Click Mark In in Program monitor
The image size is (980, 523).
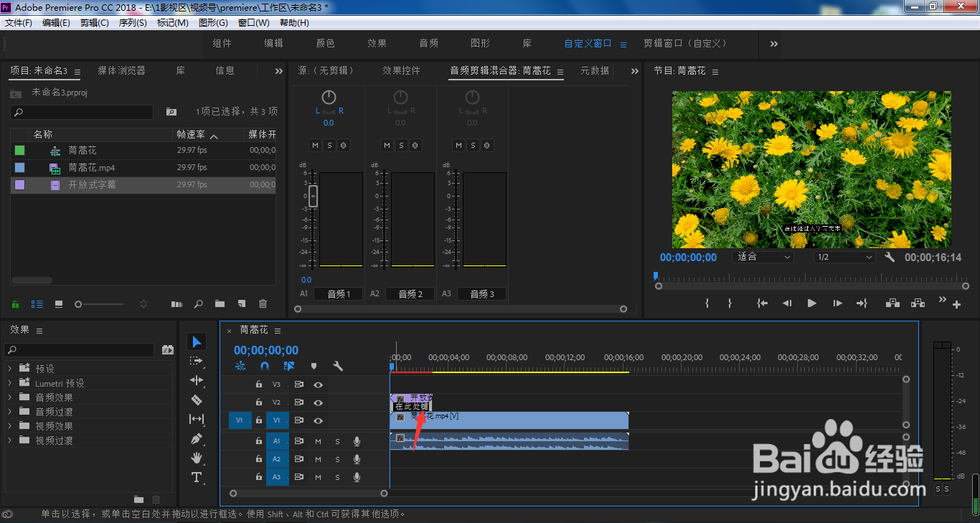coord(707,303)
